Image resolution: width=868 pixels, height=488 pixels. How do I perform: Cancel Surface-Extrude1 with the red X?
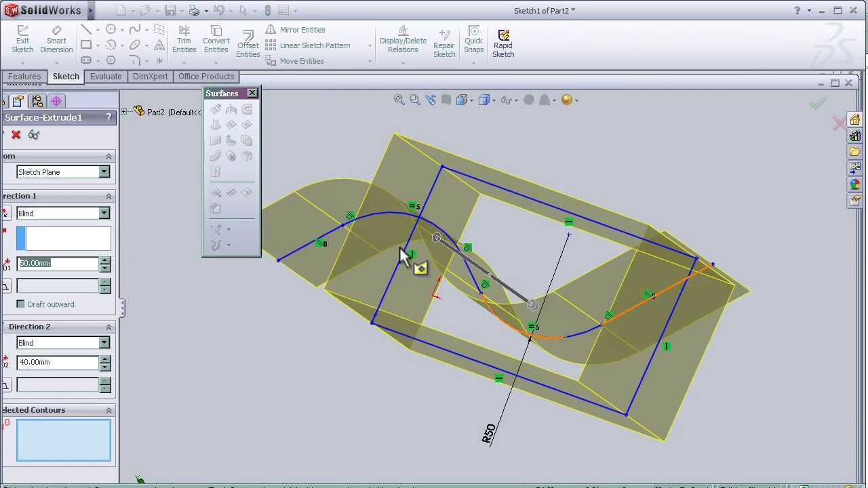[16, 135]
